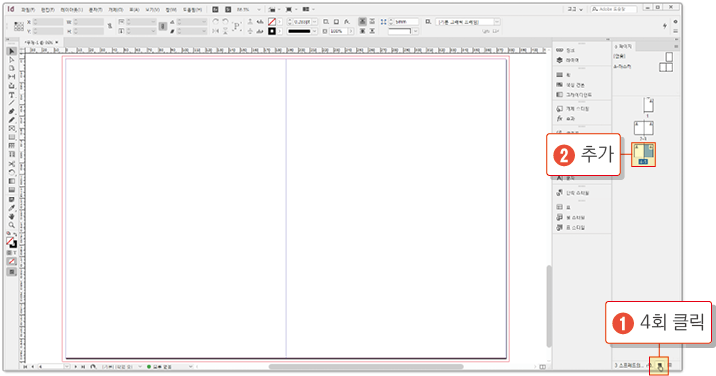Open the object style dropdown field
This screenshot has width=716, height=376.
[x=468, y=22]
